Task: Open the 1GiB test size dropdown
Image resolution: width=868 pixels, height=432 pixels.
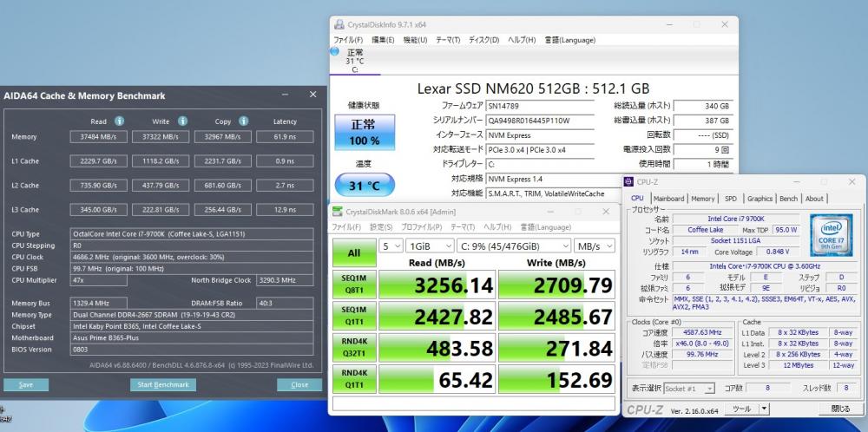Action: [431, 246]
